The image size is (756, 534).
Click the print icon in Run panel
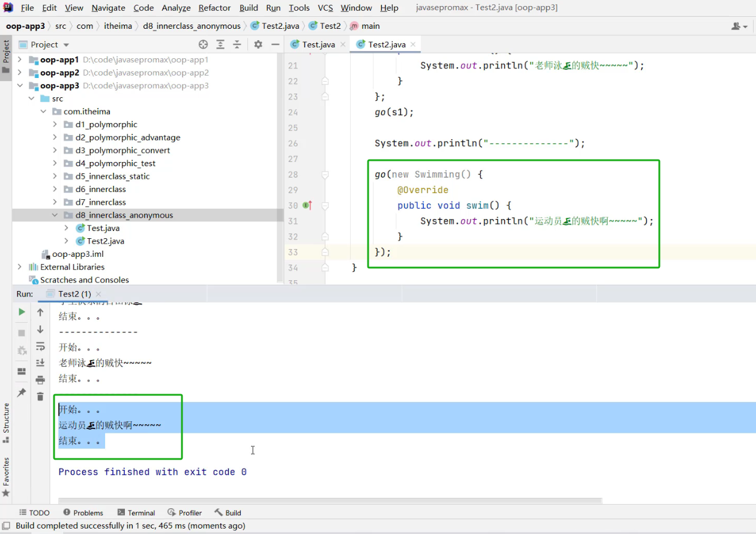click(x=40, y=380)
